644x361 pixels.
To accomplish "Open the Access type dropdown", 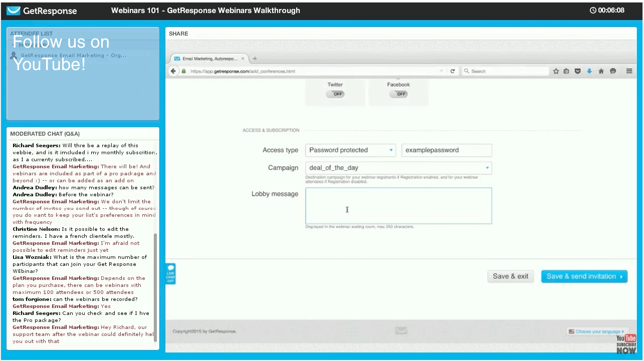I will (350, 150).
